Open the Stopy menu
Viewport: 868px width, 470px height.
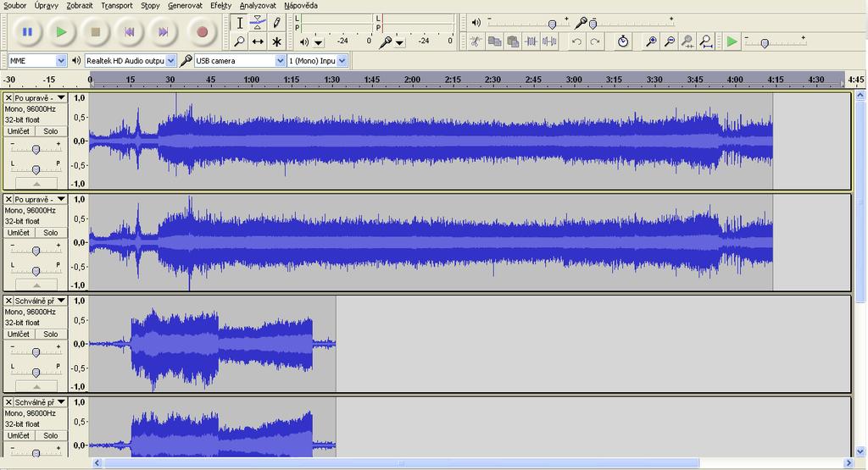150,6
